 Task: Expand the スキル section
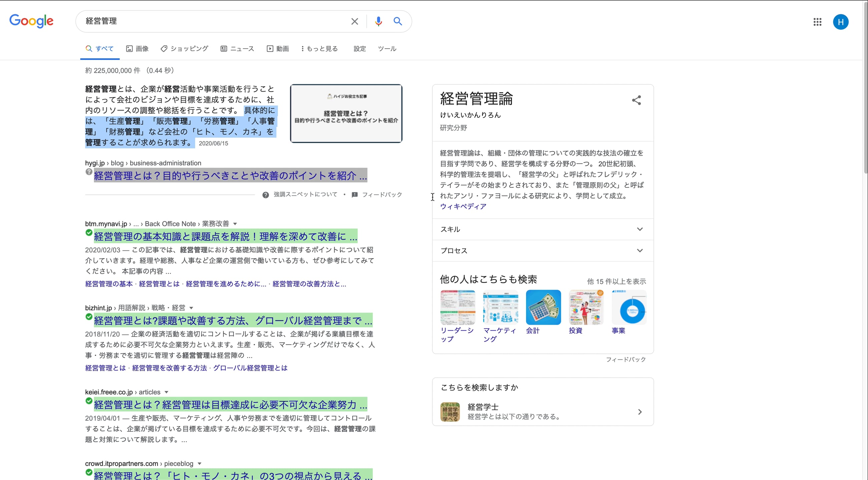pyautogui.click(x=640, y=229)
